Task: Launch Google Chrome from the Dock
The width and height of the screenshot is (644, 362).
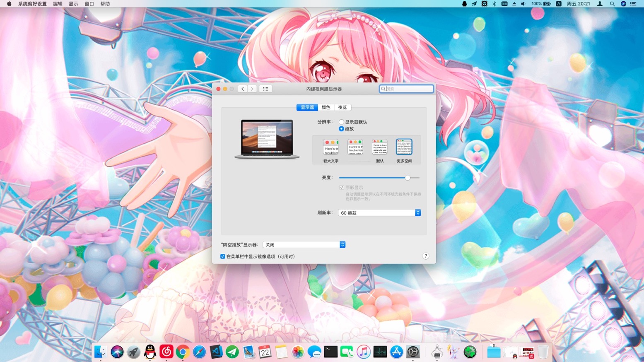Action: pos(183,352)
